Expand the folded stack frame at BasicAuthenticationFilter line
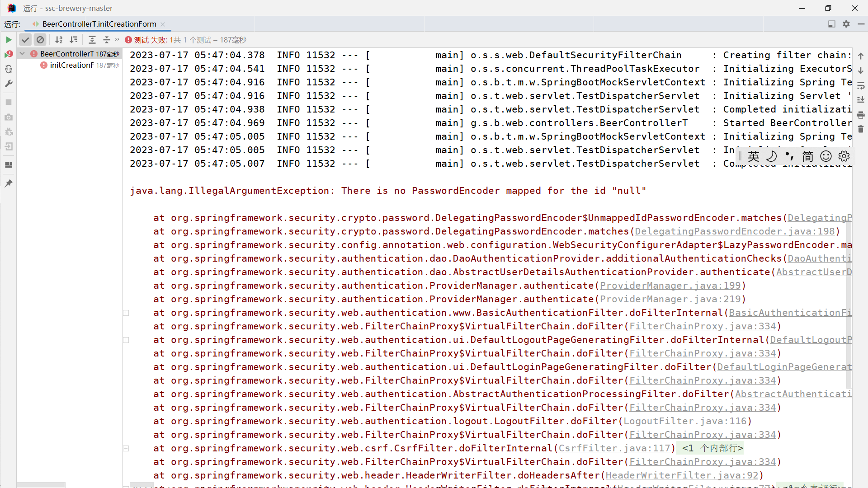 click(x=126, y=313)
